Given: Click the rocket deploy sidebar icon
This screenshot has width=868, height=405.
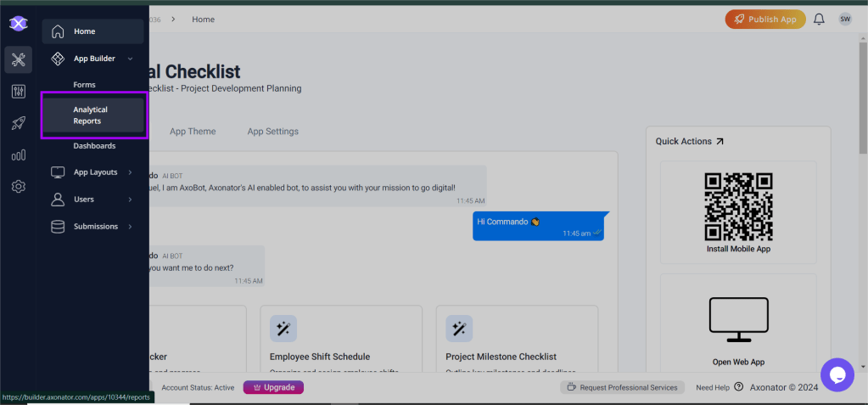Looking at the screenshot, I should pyautogui.click(x=18, y=123).
